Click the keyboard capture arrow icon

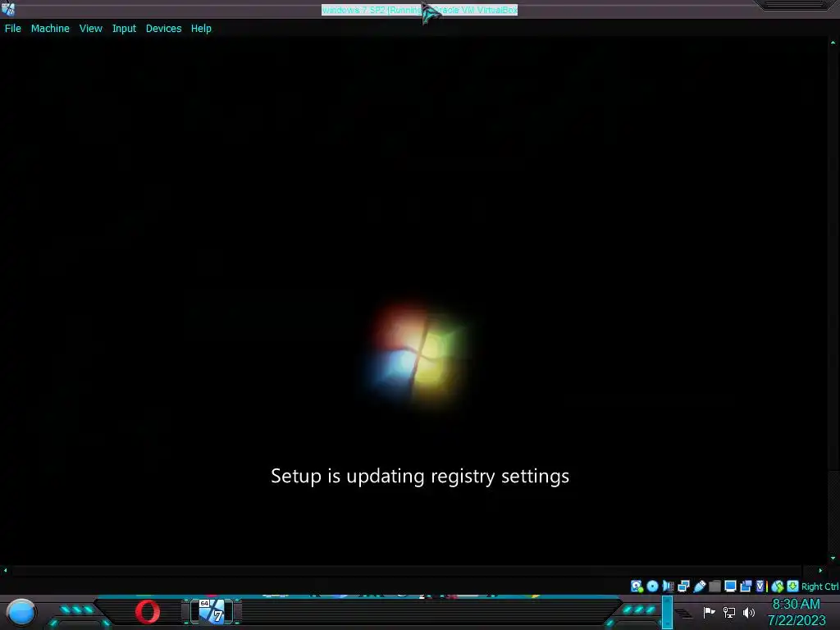click(793, 586)
